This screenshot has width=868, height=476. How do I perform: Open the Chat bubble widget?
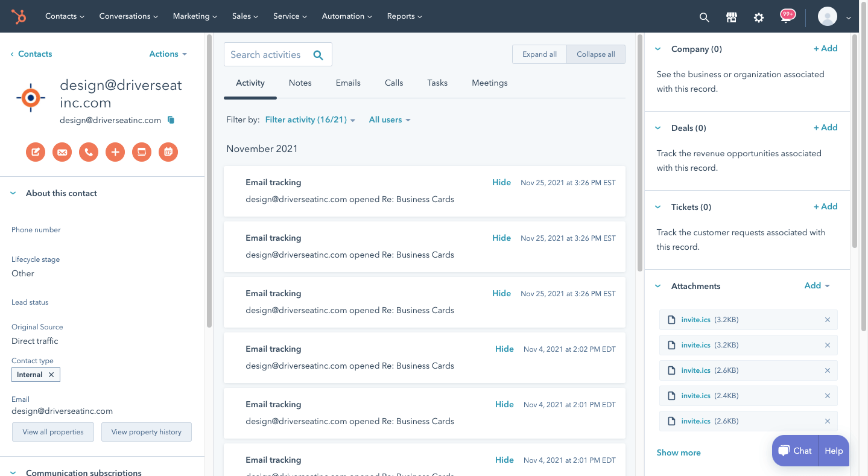tap(795, 451)
